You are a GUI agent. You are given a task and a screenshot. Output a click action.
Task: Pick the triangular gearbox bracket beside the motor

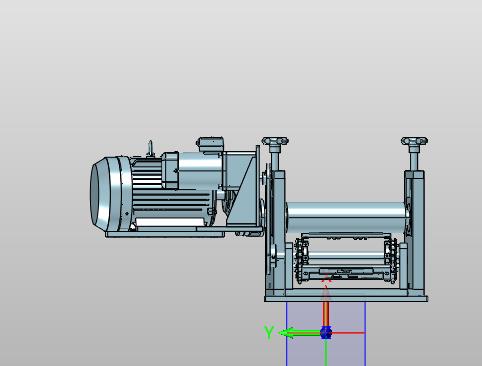point(242,190)
